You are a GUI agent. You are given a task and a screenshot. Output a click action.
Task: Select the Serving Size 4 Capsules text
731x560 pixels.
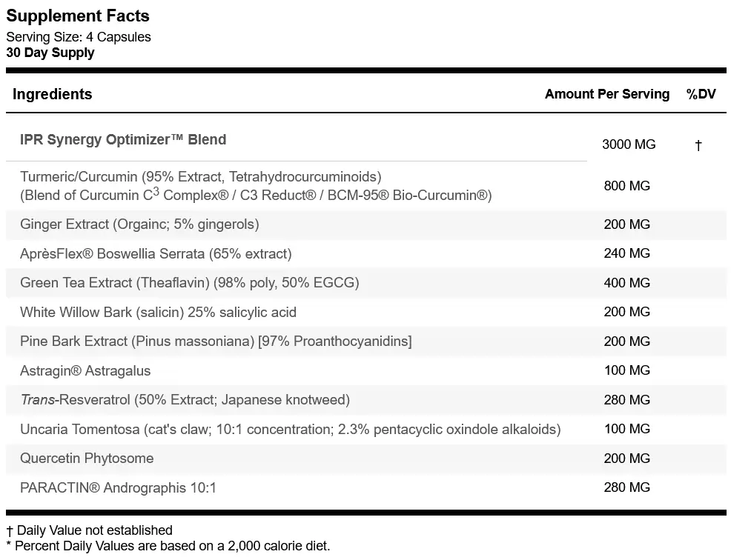tap(79, 37)
